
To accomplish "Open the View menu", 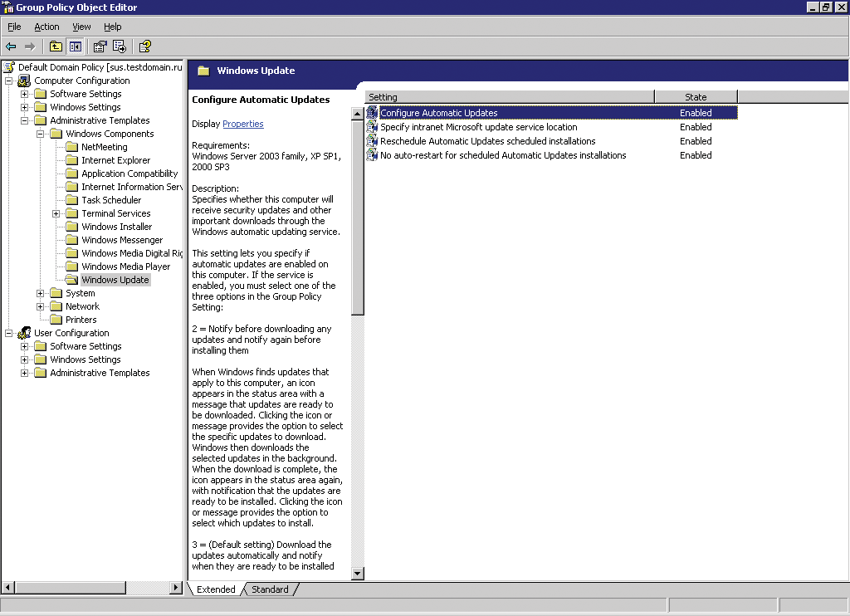I will tap(82, 27).
